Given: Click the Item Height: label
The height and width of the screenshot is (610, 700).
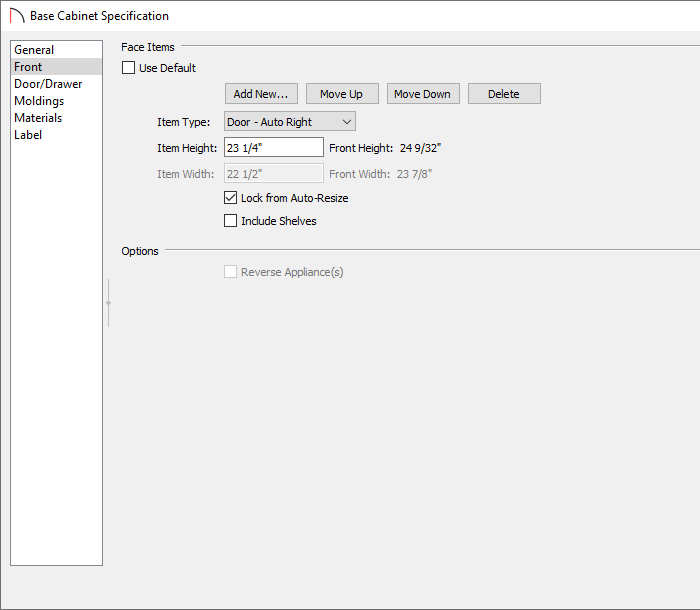Looking at the screenshot, I should click(187, 148).
